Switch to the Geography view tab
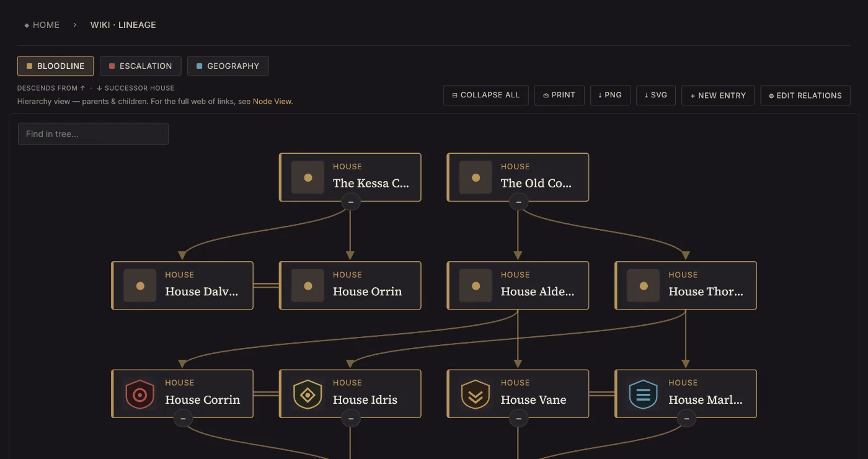The height and width of the screenshot is (459, 868). click(x=228, y=66)
